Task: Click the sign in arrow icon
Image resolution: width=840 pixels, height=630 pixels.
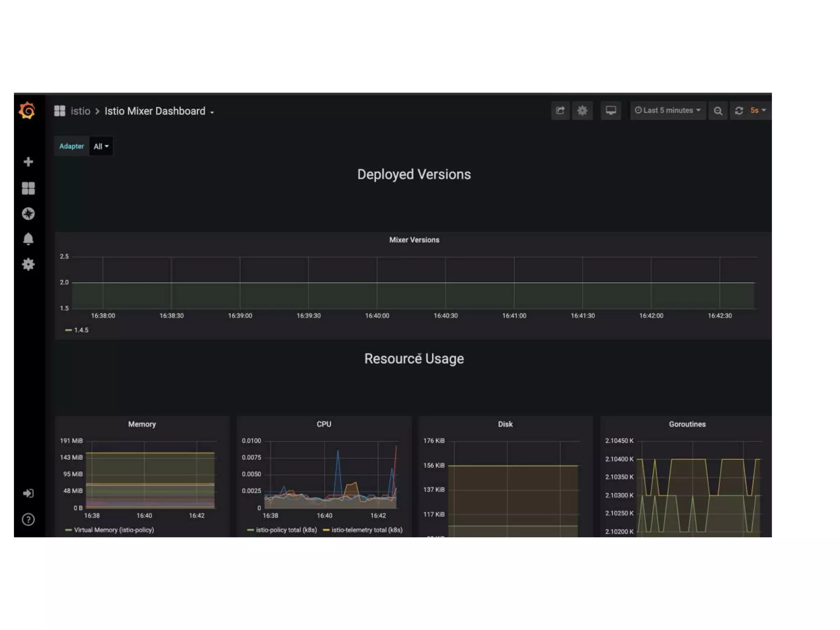Action: (28, 493)
